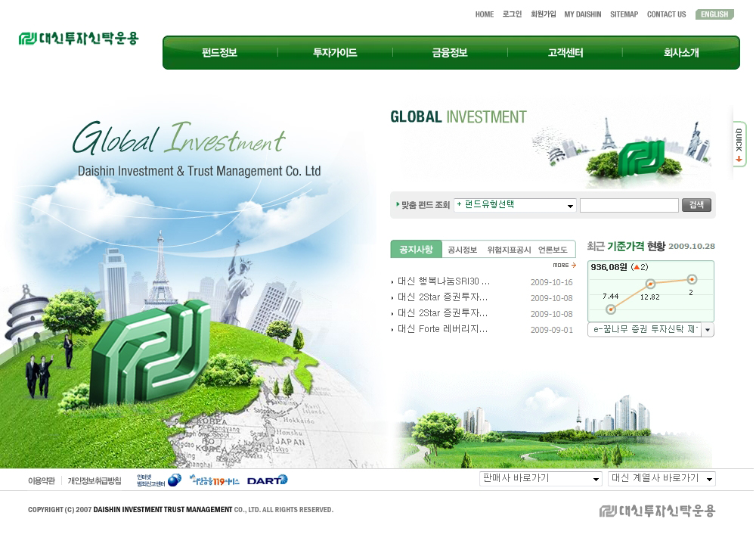Click the gray footer Daishin logo
Viewport: 756px width, 550px height.
tap(657, 511)
